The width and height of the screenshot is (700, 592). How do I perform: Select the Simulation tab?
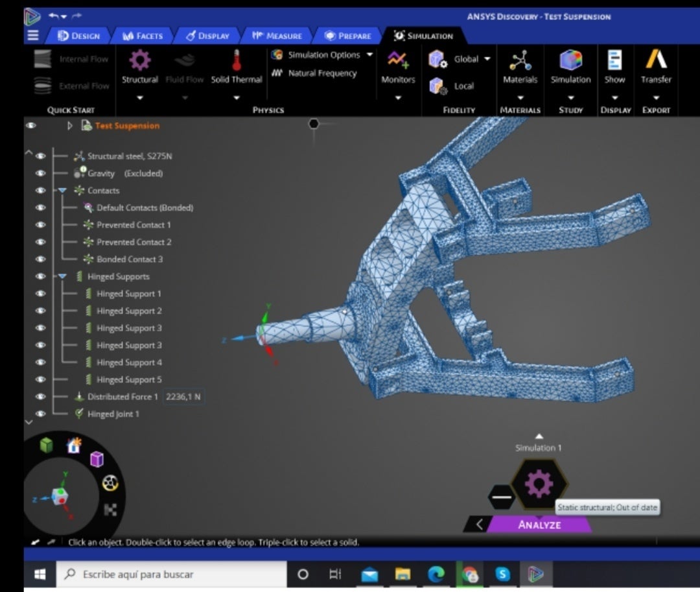(x=423, y=36)
